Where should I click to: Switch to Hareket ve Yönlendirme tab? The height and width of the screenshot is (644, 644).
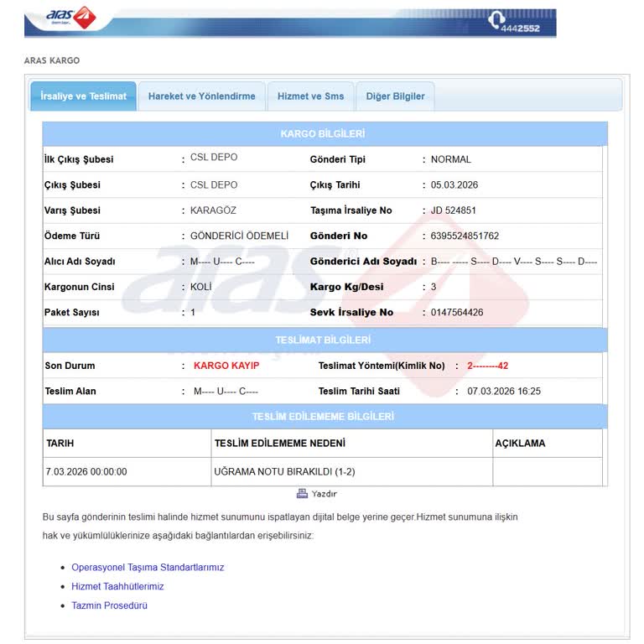pos(201,96)
